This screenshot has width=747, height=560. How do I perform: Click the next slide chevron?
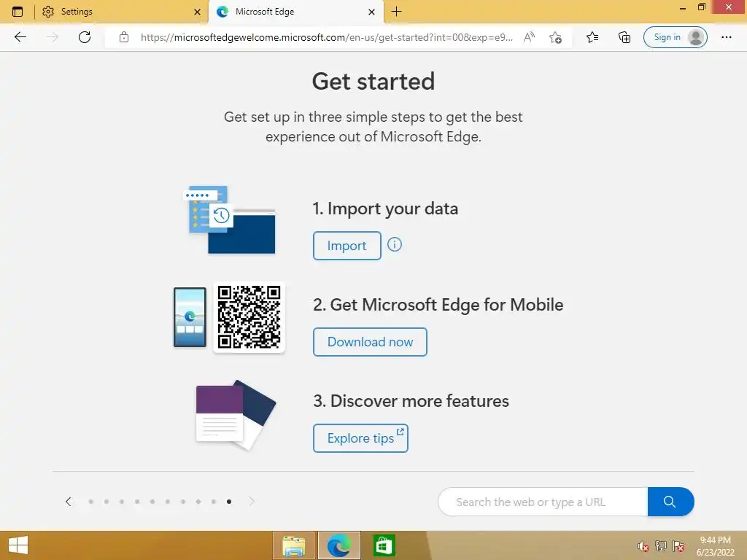pos(252,502)
